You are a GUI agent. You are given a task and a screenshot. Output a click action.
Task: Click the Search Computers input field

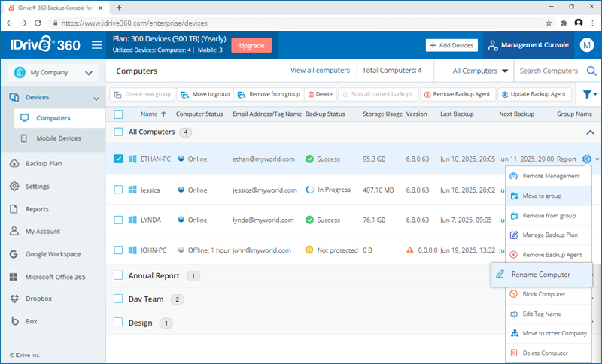tap(549, 71)
